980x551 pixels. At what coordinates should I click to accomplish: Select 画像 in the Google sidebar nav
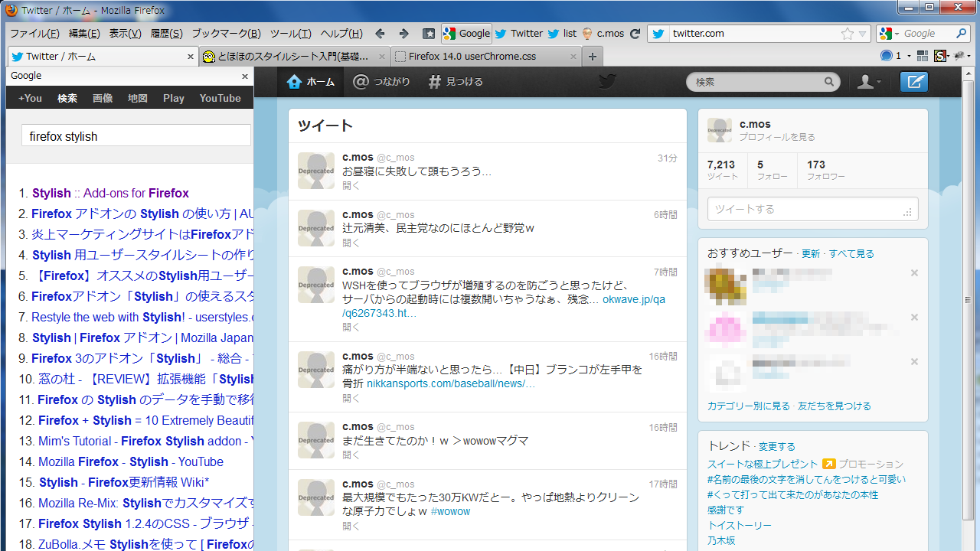click(x=103, y=98)
